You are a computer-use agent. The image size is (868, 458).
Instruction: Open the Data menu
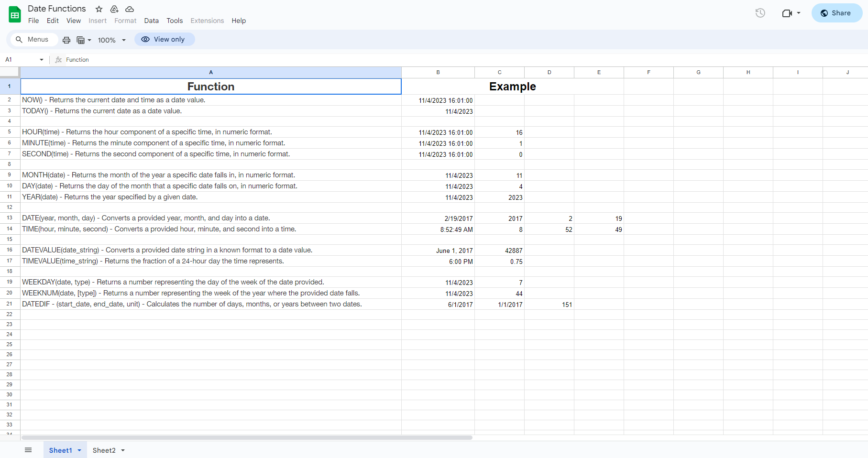point(151,21)
